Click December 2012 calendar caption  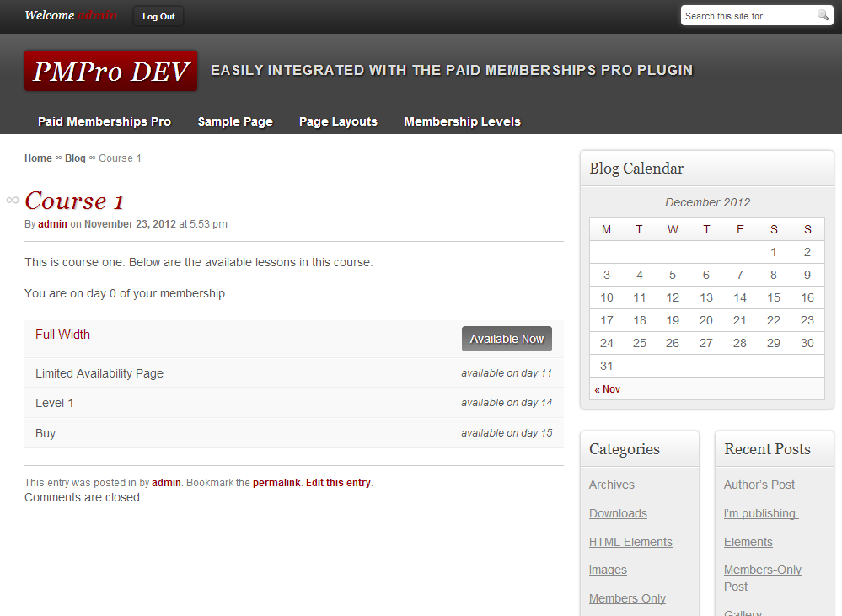tap(707, 202)
